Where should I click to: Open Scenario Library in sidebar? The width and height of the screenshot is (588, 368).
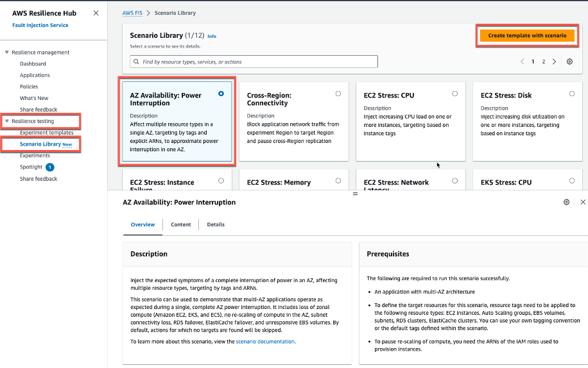[x=40, y=144]
